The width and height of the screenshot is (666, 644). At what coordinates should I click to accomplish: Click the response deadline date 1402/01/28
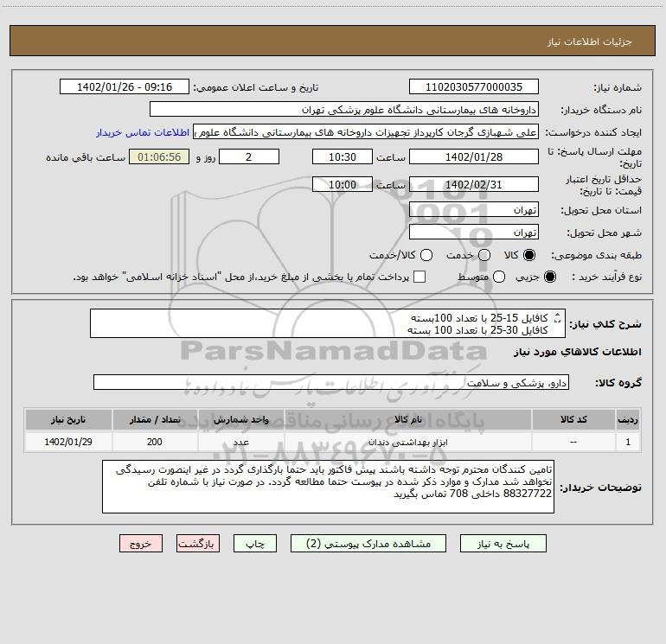(474, 156)
